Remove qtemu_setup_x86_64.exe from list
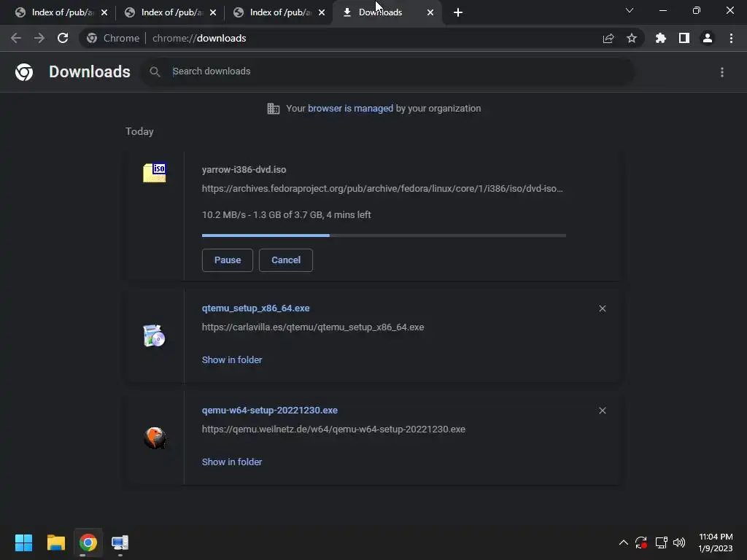Image resolution: width=747 pixels, height=560 pixels. 602,308
